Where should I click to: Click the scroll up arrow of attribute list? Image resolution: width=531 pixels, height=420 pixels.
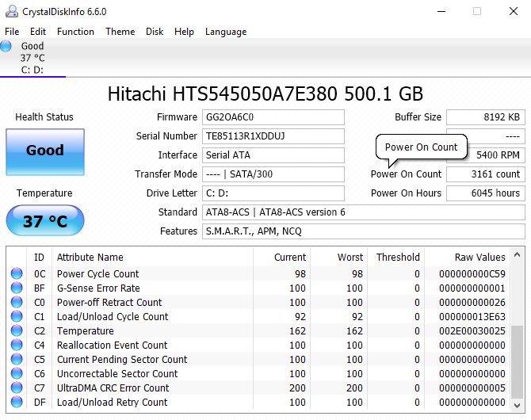(517, 254)
